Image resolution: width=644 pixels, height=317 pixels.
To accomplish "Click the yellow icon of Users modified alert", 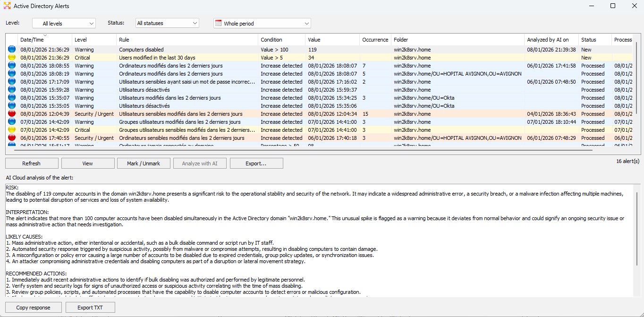I will pos(12,58).
